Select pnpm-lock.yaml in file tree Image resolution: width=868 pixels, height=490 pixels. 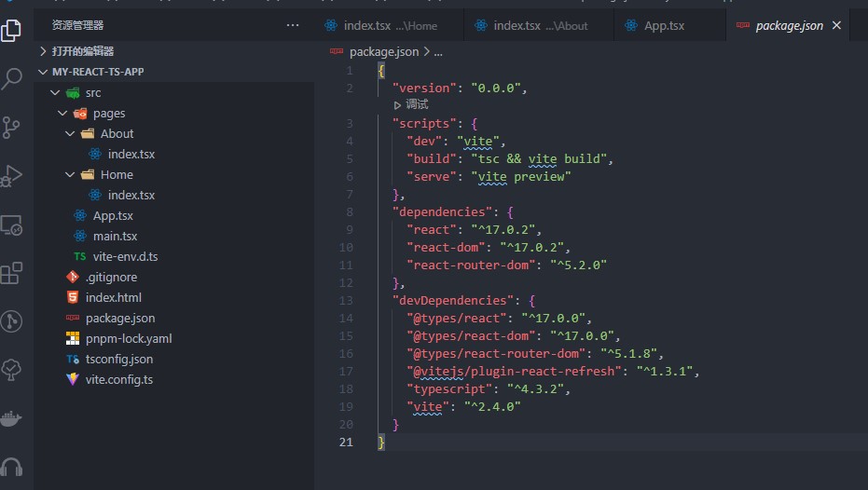(x=128, y=338)
